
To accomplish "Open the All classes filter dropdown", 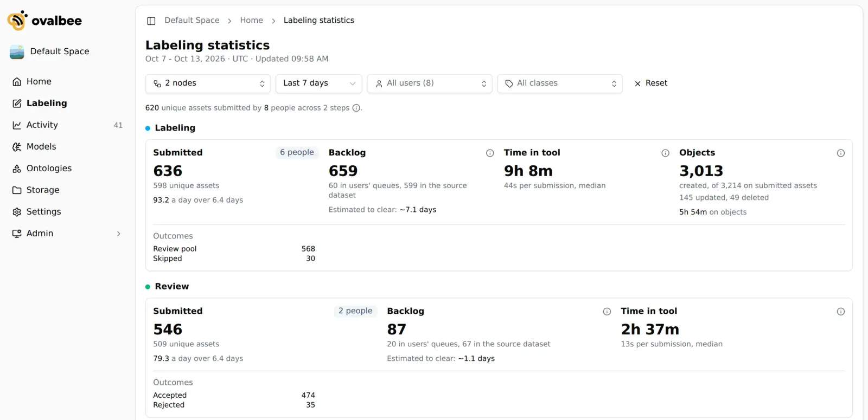I will tap(560, 83).
